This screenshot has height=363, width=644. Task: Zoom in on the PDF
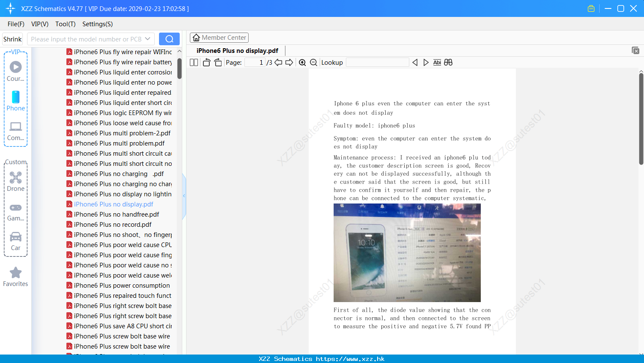point(302,63)
